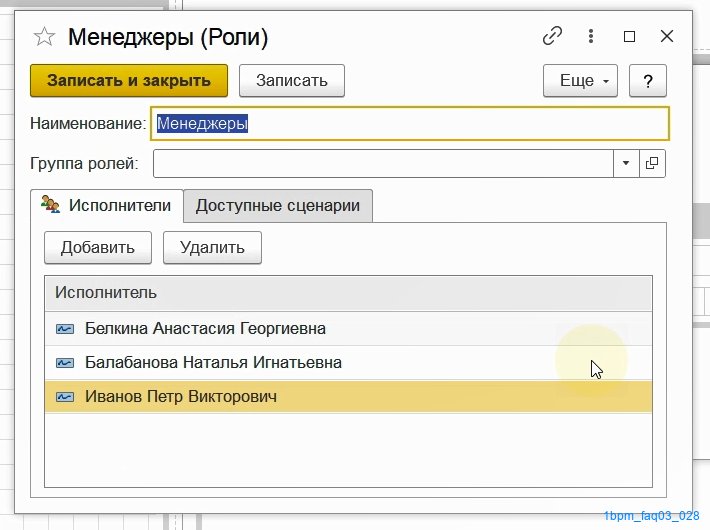
Task: Click the icon next to Иванов Петр Викторович
Action: point(65,397)
